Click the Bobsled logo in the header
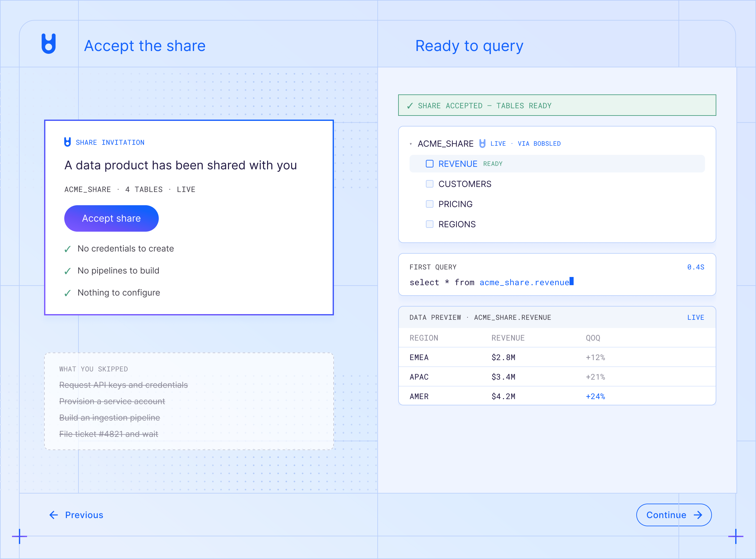The height and width of the screenshot is (559, 756). 49,44
